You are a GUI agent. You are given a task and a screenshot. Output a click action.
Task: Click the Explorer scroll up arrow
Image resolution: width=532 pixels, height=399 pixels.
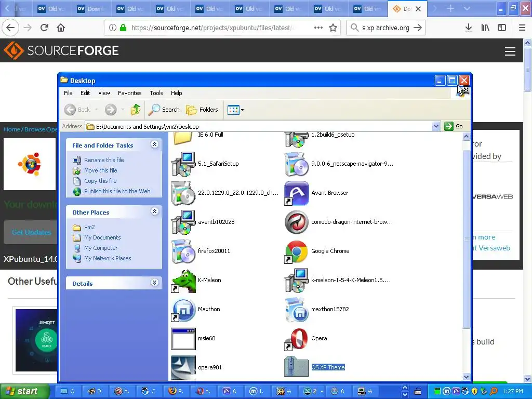pos(466,137)
